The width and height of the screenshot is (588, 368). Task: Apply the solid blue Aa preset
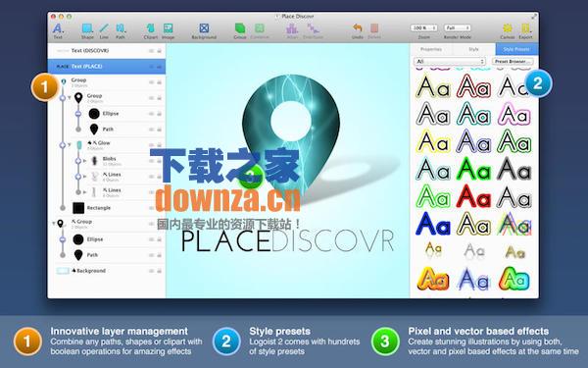433,224
